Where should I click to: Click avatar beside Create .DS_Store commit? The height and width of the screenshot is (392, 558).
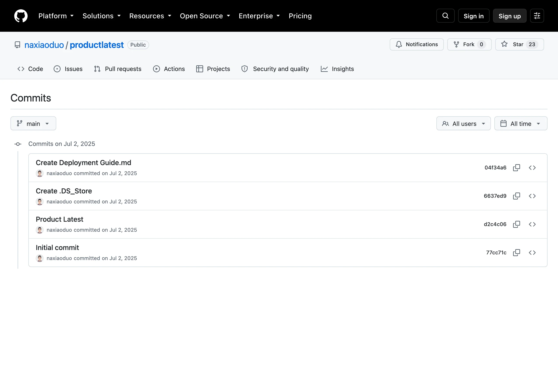[x=40, y=202]
